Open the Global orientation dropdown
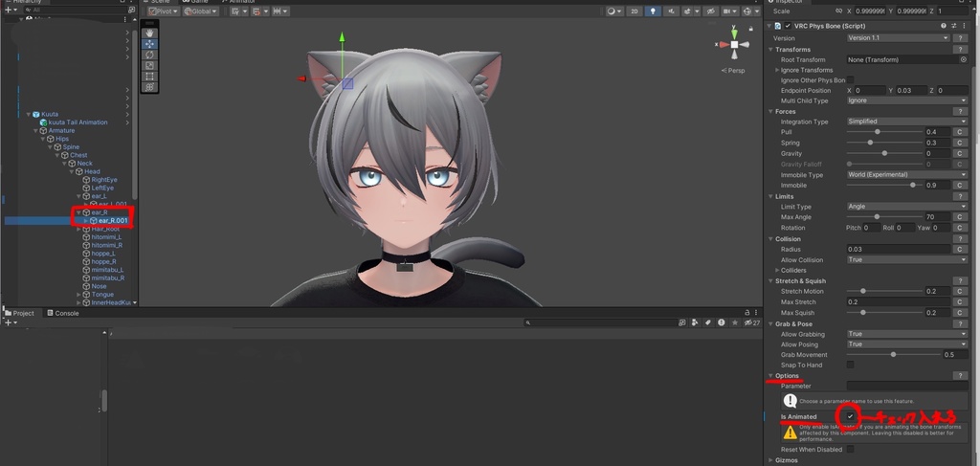Screen dimensions: 980x466 201,11
